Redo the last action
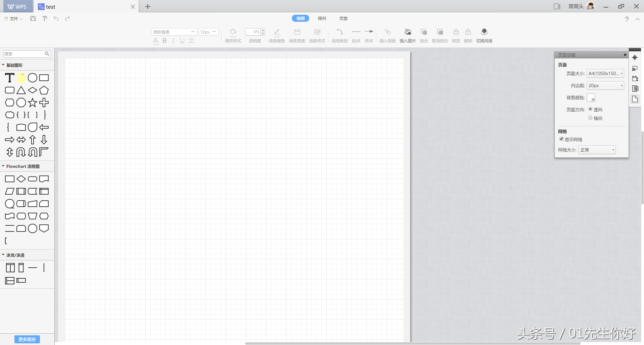The height and width of the screenshot is (345, 644). (67, 18)
